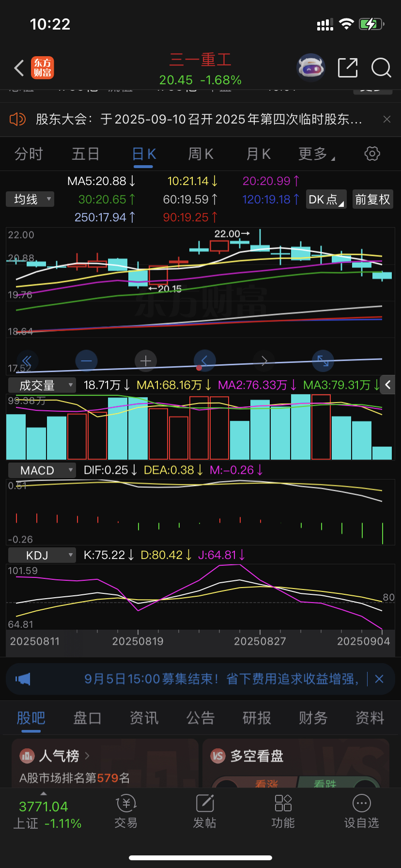Open the robot assistant avatar
The width and height of the screenshot is (401, 868).
310,68
